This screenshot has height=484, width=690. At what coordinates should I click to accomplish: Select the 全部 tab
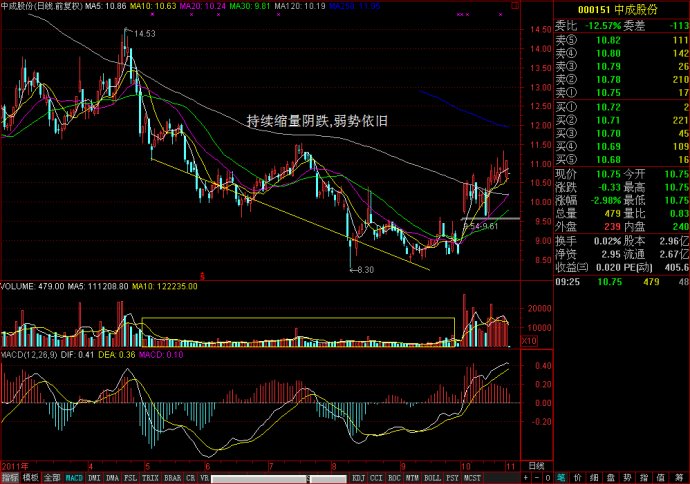click(x=51, y=478)
